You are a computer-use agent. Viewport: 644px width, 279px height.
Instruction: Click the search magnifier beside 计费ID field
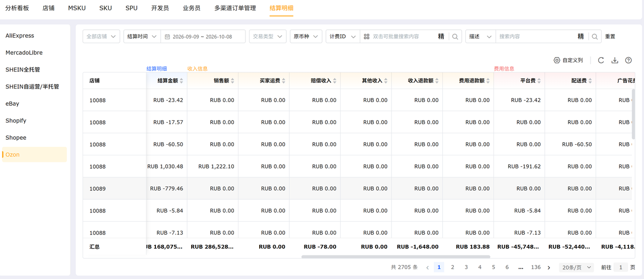(x=455, y=37)
